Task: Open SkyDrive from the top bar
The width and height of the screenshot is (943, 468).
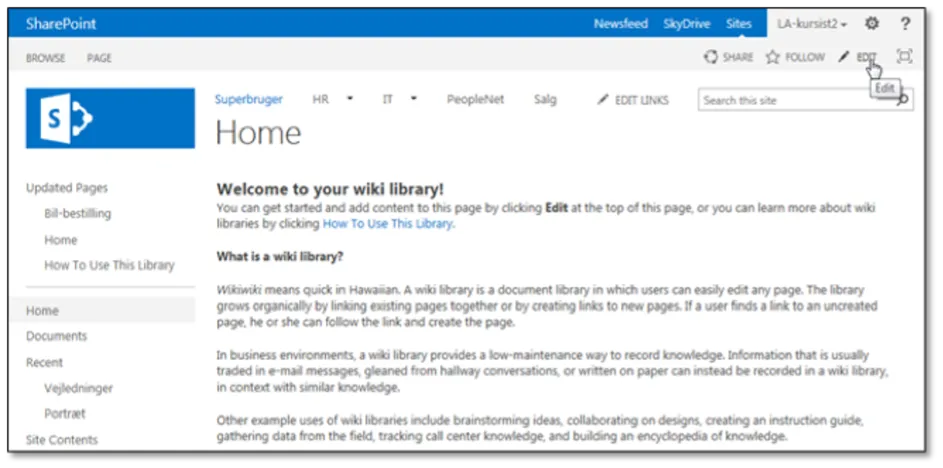Action: pos(687,24)
